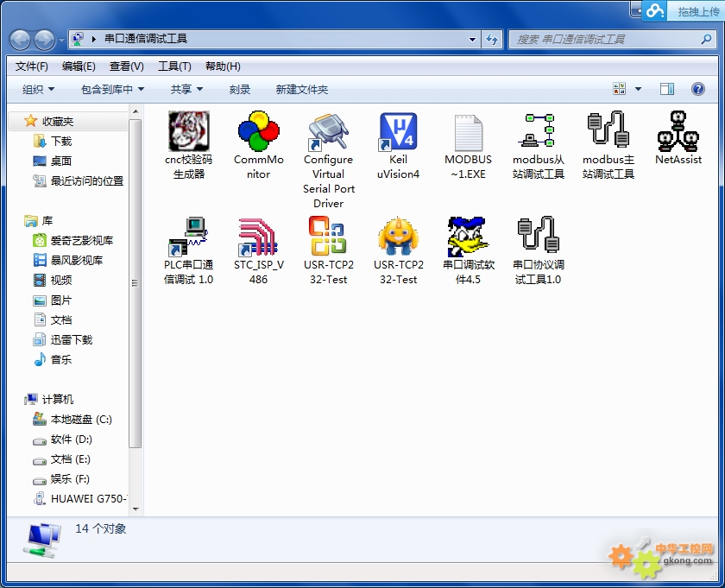Open the 帮助(H) menu
The height and width of the screenshot is (588, 725).
tap(223, 66)
